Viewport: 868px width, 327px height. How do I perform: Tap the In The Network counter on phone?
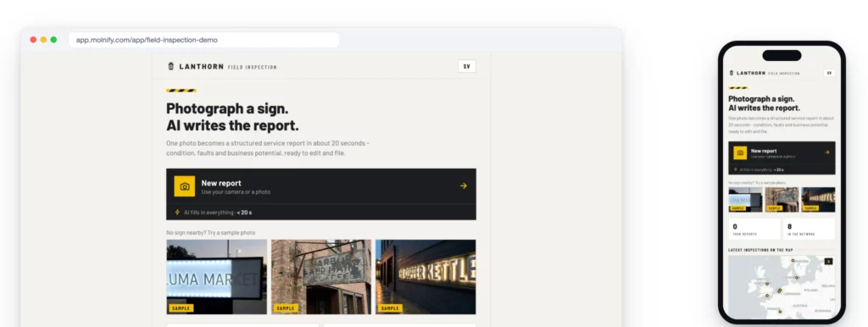tap(809, 229)
